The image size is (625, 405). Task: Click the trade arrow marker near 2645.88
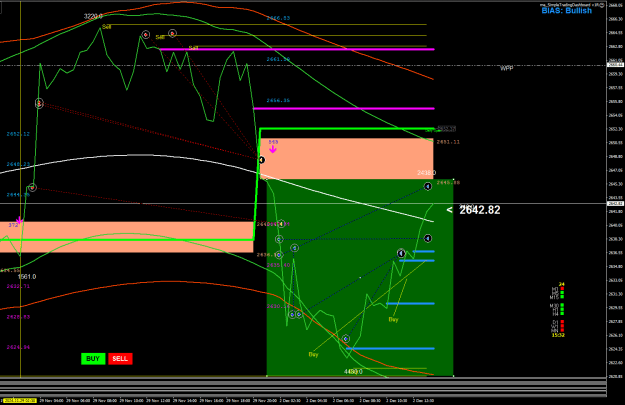tap(428, 186)
